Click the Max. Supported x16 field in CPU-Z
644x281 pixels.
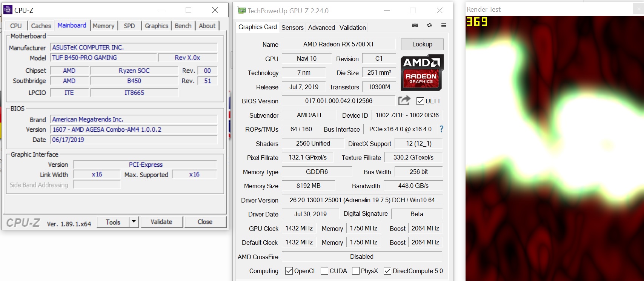[194, 175]
